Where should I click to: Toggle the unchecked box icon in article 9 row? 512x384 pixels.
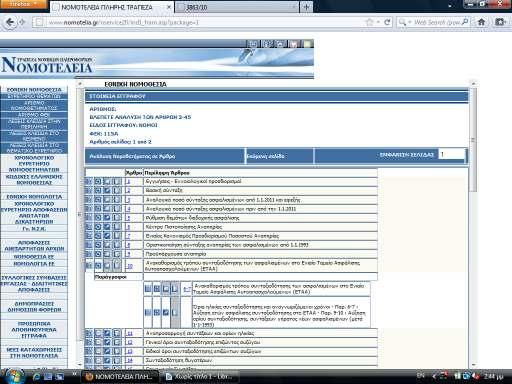107,254
